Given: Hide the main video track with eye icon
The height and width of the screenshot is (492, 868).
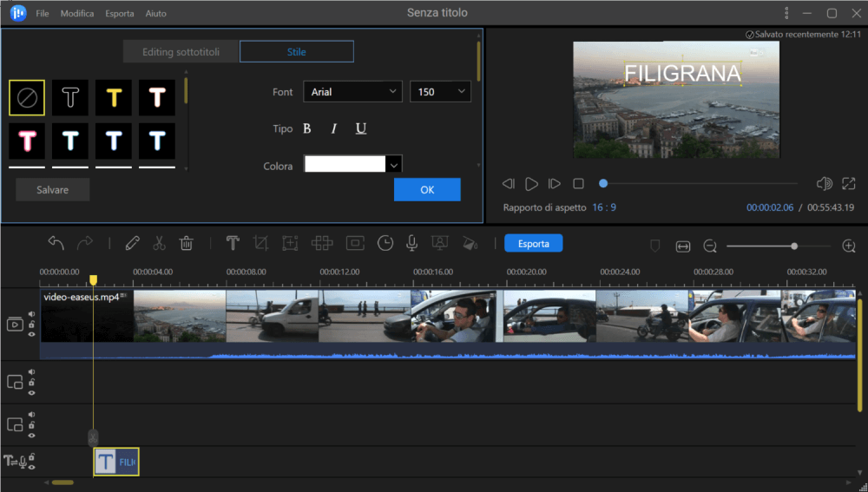Looking at the screenshot, I should coord(31,334).
